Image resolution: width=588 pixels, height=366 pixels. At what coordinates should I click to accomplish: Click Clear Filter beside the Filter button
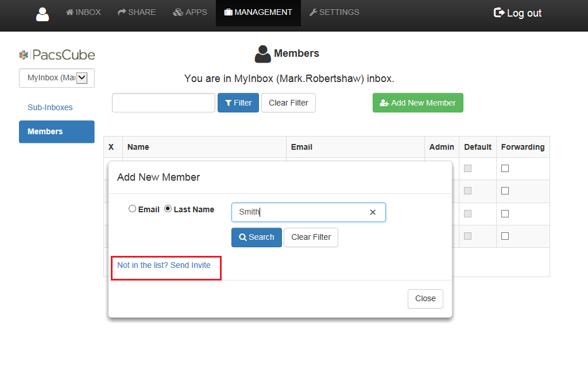pos(288,103)
